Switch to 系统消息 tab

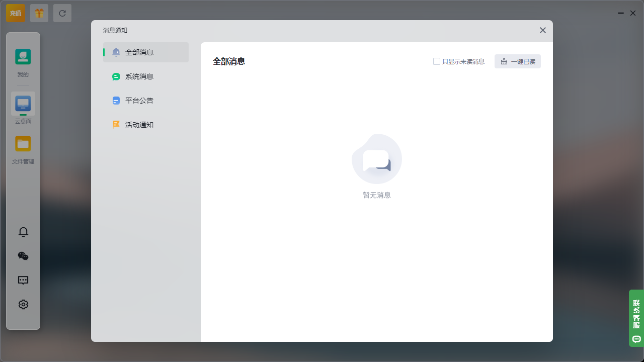146,76
